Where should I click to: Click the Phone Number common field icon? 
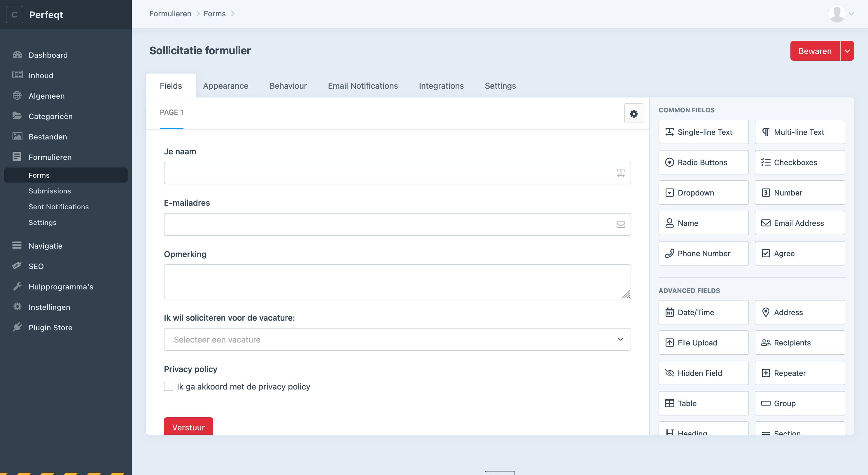(x=669, y=253)
